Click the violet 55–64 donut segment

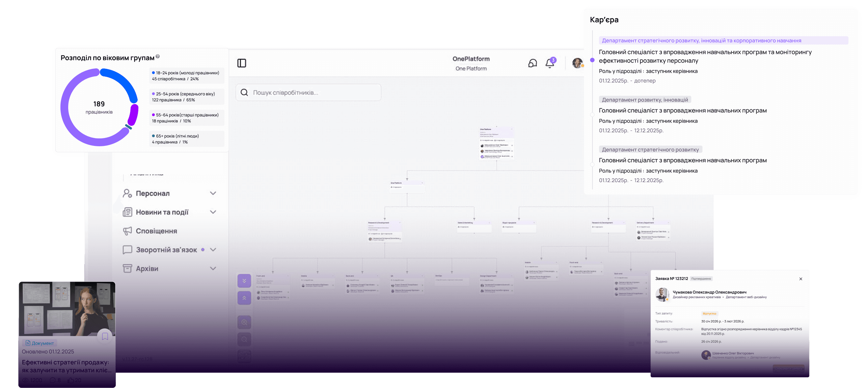133,115
